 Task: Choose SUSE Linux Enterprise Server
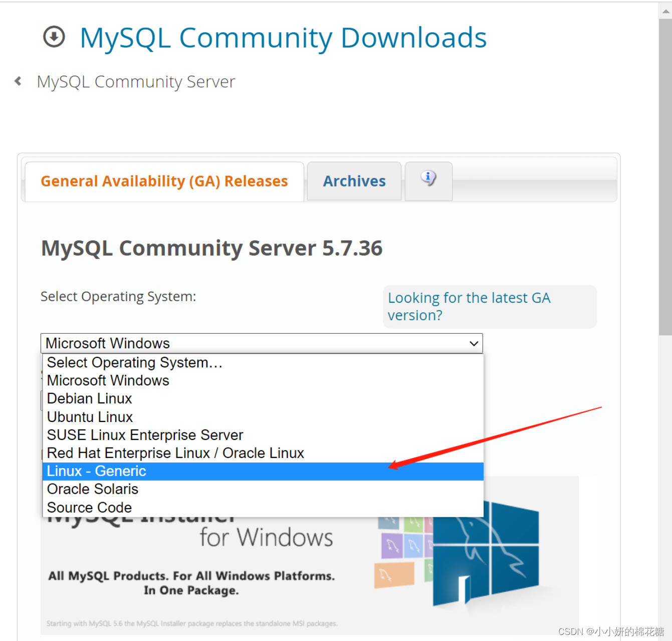263,435
